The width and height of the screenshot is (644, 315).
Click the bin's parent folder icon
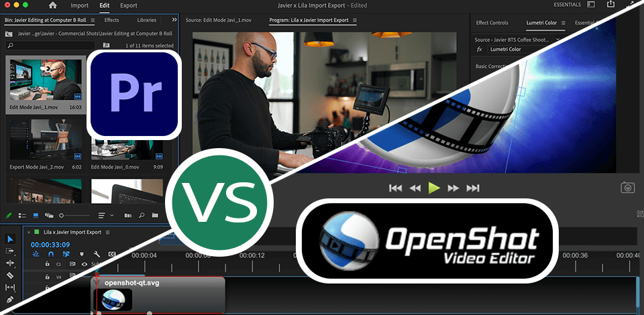(x=8, y=34)
